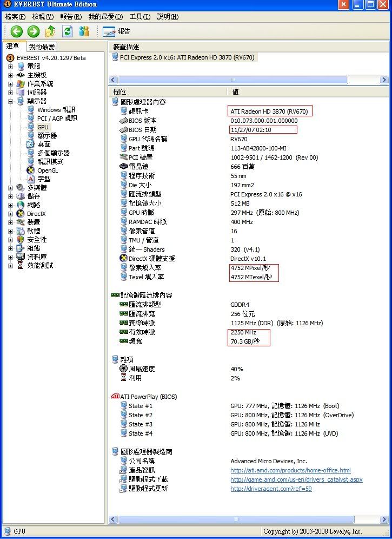Switch to the 我的最愛 sidebar tab
Viewport: 392px width, 539px height.
[x=42, y=47]
